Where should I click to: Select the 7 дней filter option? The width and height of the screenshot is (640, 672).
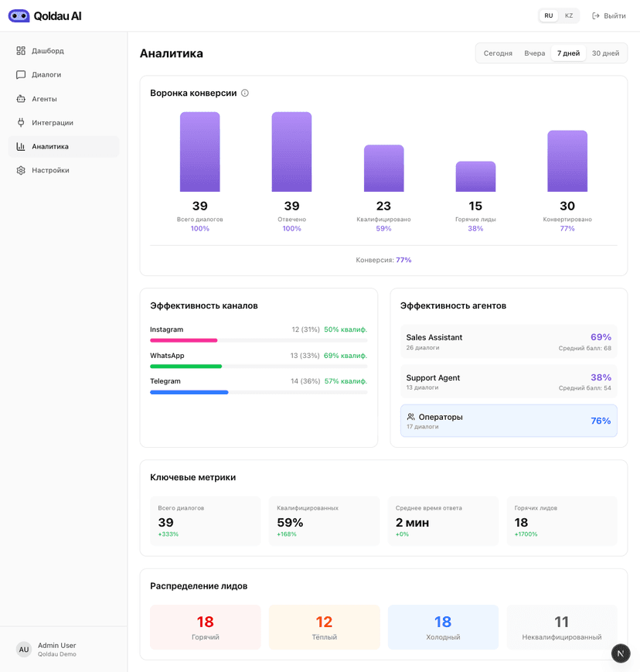pos(568,53)
